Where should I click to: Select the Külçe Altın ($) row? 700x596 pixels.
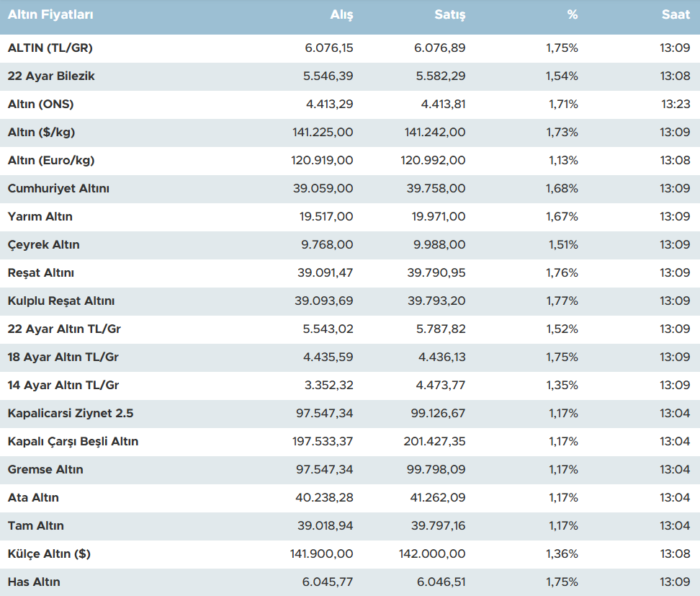click(49, 553)
